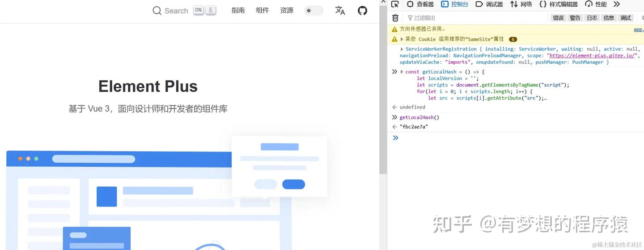Expand the ServiceWorkerRegistration object
Viewport: 644px width, 250px height.
402,49
